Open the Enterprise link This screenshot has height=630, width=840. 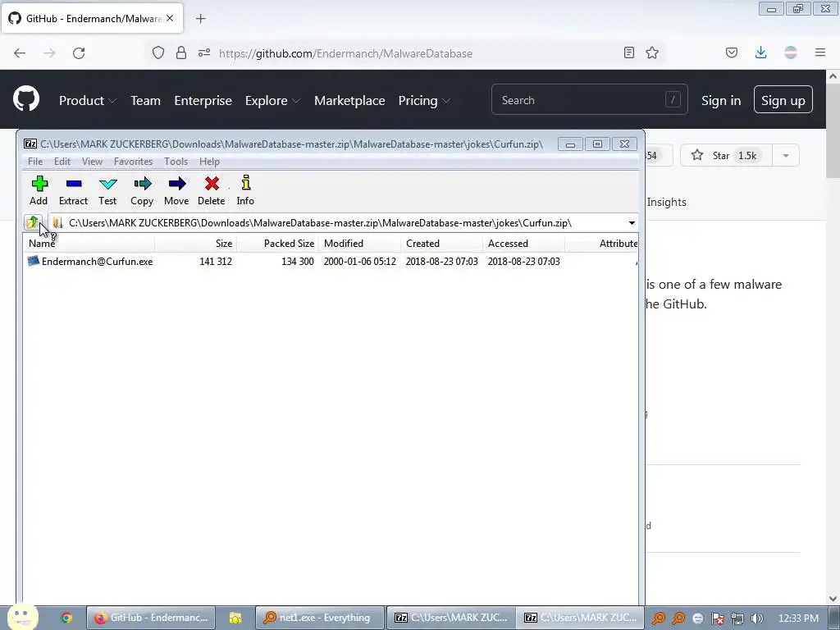tap(203, 100)
